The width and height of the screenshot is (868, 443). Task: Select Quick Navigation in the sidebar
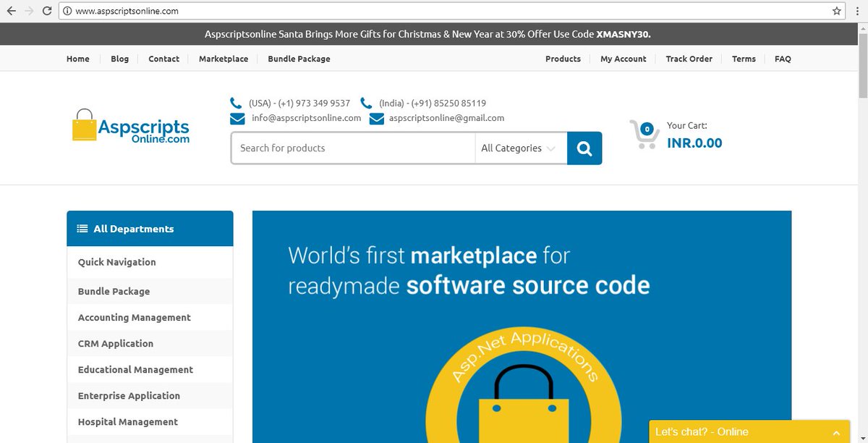pos(117,262)
